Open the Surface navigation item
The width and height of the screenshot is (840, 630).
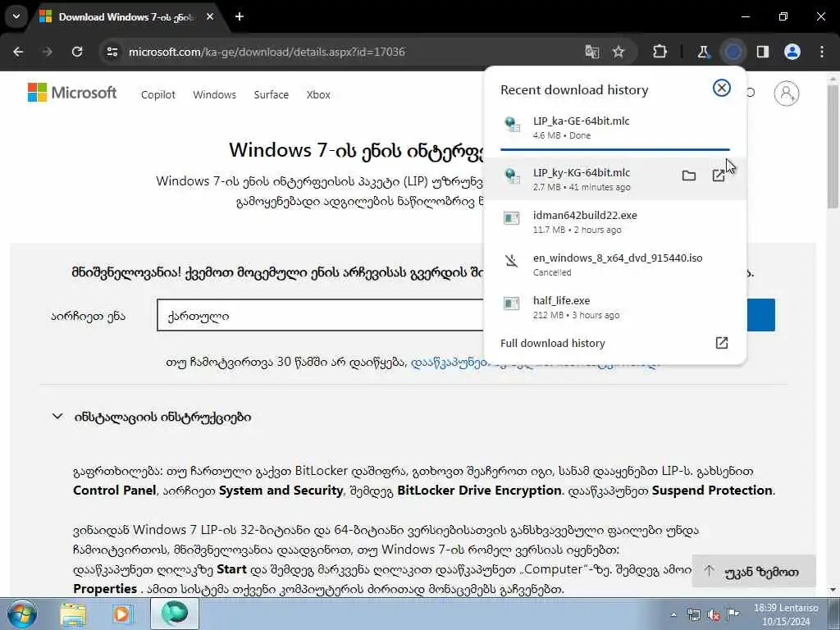click(271, 94)
